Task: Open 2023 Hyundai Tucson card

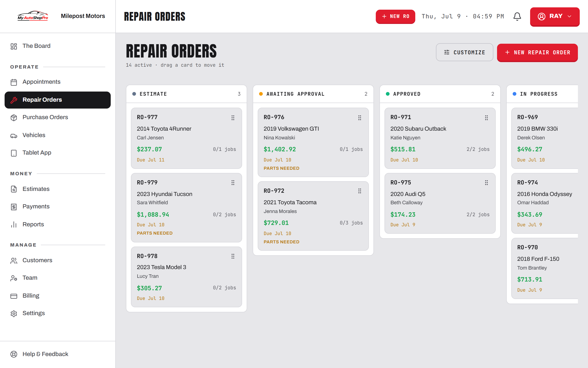Action: pyautogui.click(x=186, y=208)
